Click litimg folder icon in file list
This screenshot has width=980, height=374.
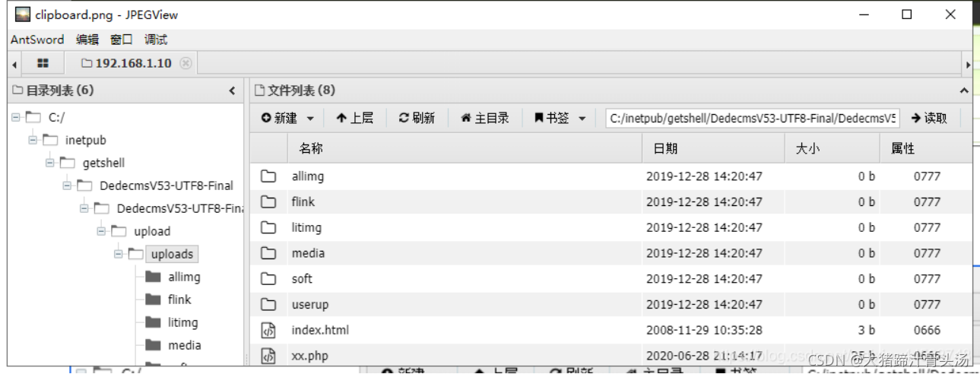coord(268,227)
